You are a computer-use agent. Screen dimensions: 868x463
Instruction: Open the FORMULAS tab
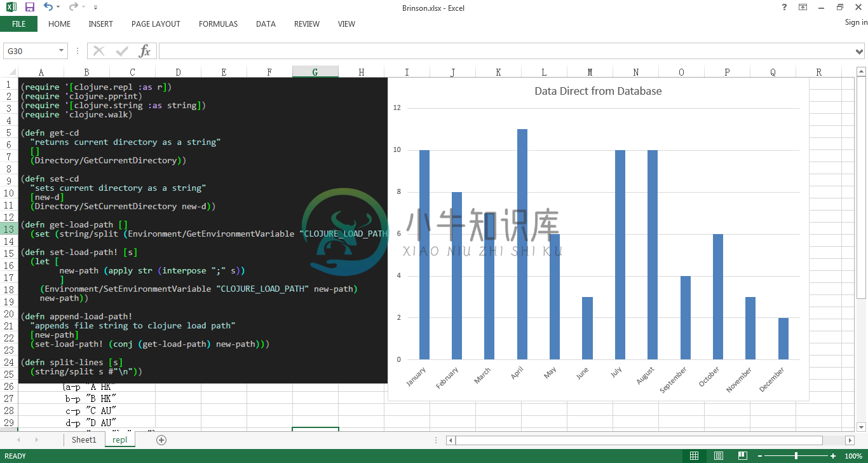[218, 24]
